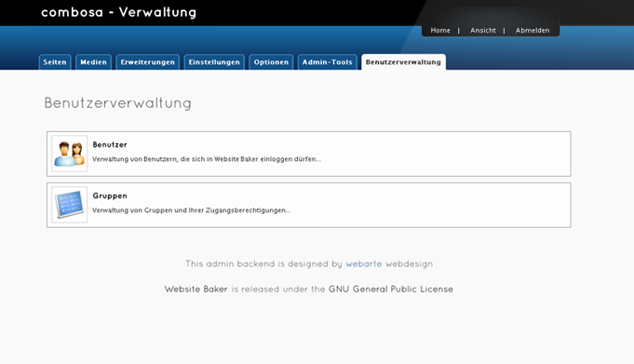Open the Ansicht link

pos(483,31)
